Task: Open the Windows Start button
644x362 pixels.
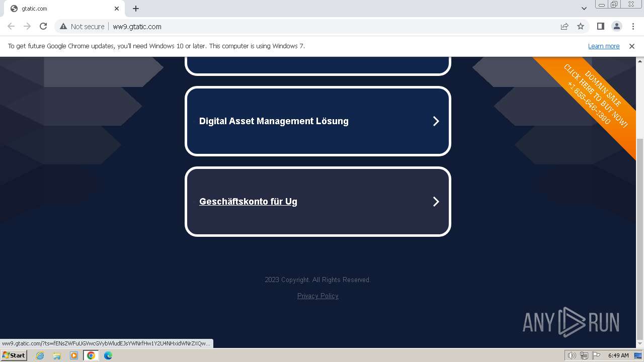Action: 14,355
